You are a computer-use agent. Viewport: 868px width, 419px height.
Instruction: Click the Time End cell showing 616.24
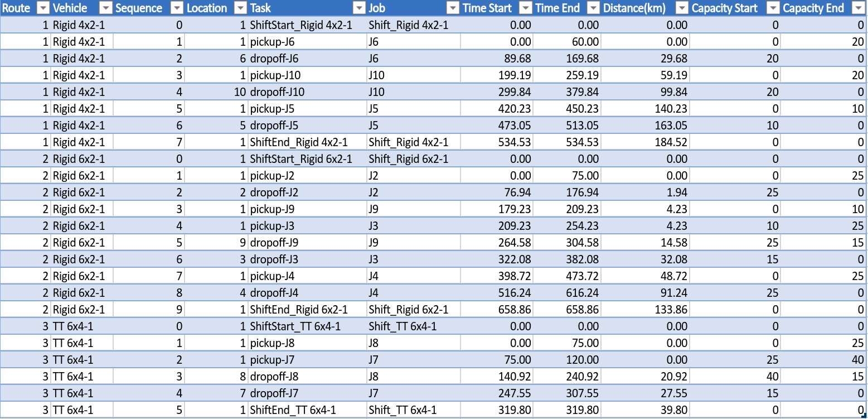(x=568, y=293)
